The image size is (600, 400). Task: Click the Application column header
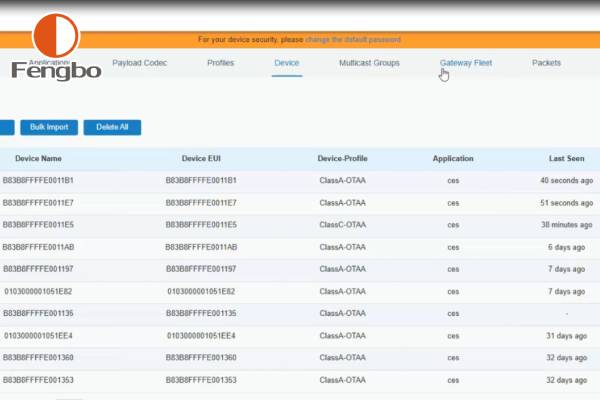tap(453, 158)
